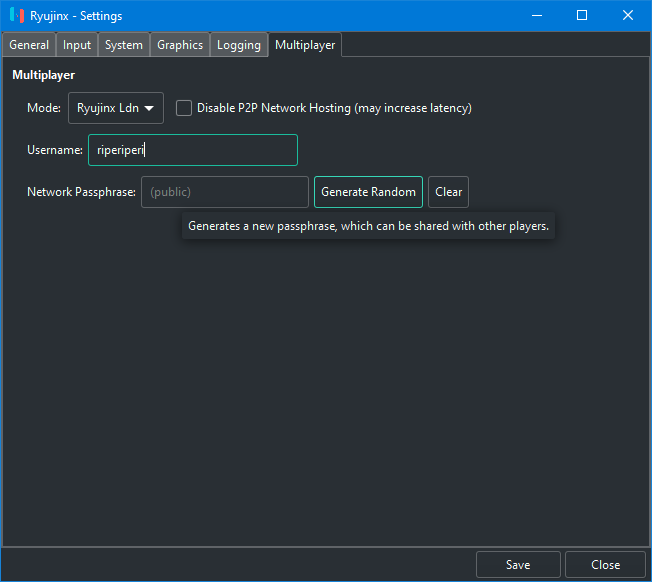The width and height of the screenshot is (652, 582).
Task: Click the Ryujinx logo in title bar
Action: click(16, 16)
